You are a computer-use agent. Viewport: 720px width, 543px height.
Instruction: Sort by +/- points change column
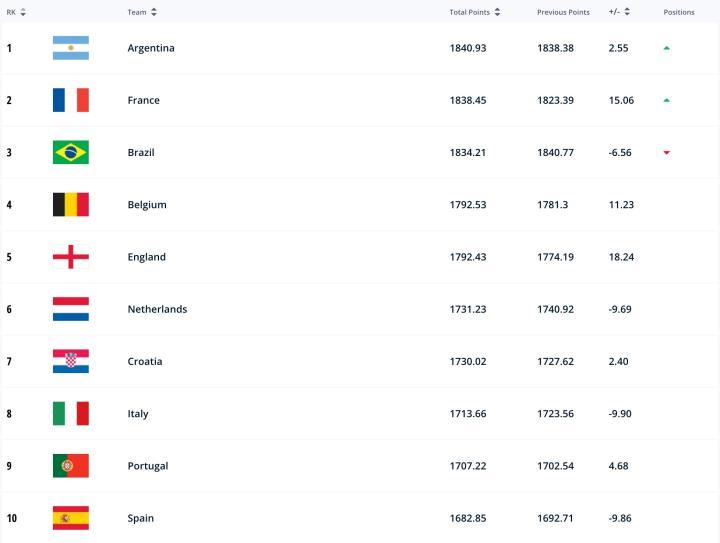tap(619, 12)
